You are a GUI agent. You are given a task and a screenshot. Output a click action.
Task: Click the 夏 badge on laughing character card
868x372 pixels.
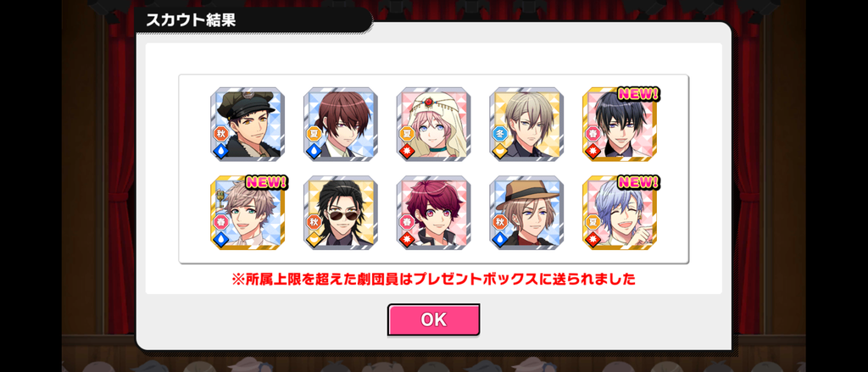pyautogui.click(x=593, y=222)
